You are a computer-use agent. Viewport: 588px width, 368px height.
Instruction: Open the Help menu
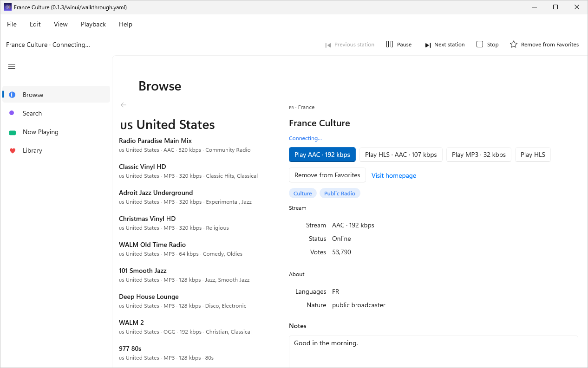[x=125, y=24]
